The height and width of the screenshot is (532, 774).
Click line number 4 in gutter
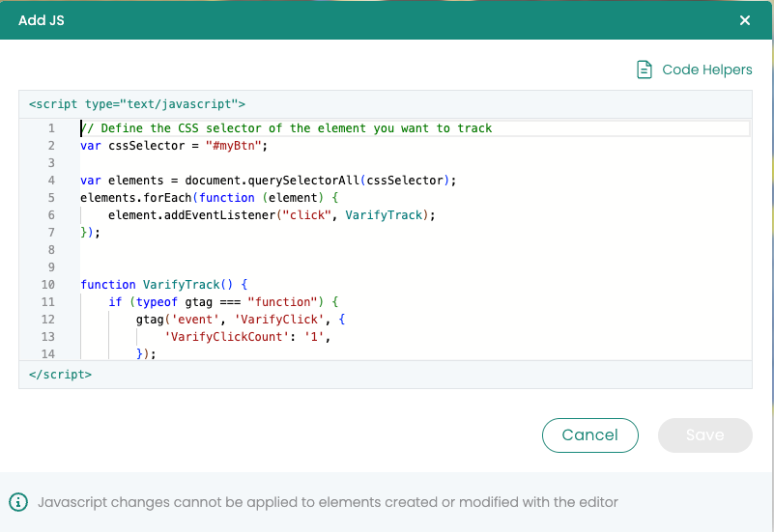pyautogui.click(x=51, y=181)
